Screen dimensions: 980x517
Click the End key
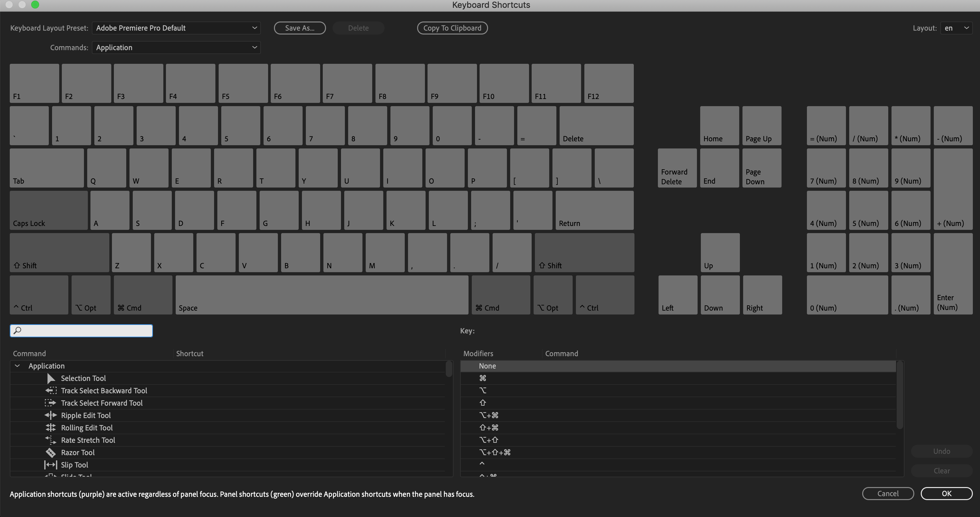[719, 168]
